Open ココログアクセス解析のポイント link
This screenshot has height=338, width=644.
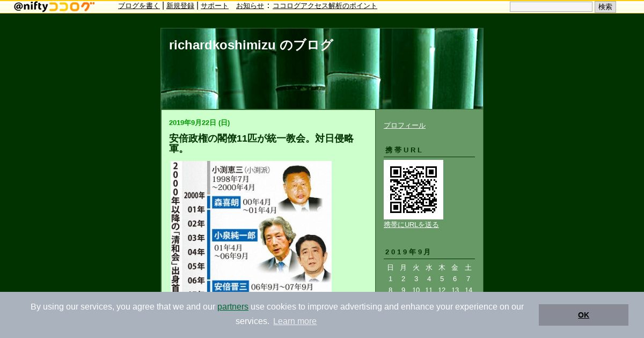click(325, 6)
